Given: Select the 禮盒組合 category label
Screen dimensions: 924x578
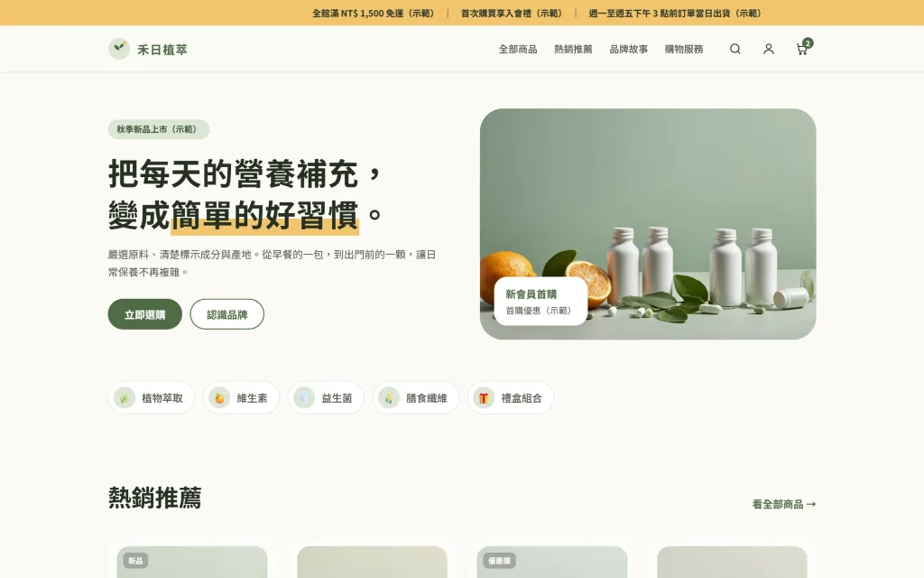Looking at the screenshot, I should [522, 398].
